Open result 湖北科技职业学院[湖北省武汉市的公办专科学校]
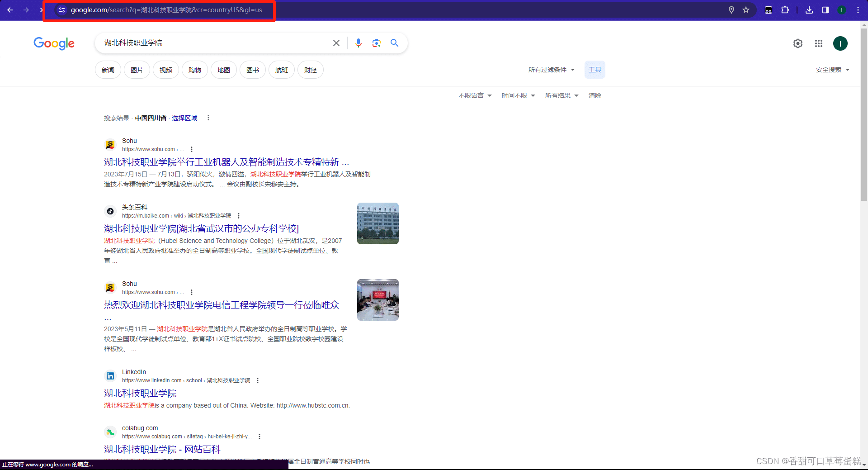The image size is (868, 470). click(x=201, y=228)
